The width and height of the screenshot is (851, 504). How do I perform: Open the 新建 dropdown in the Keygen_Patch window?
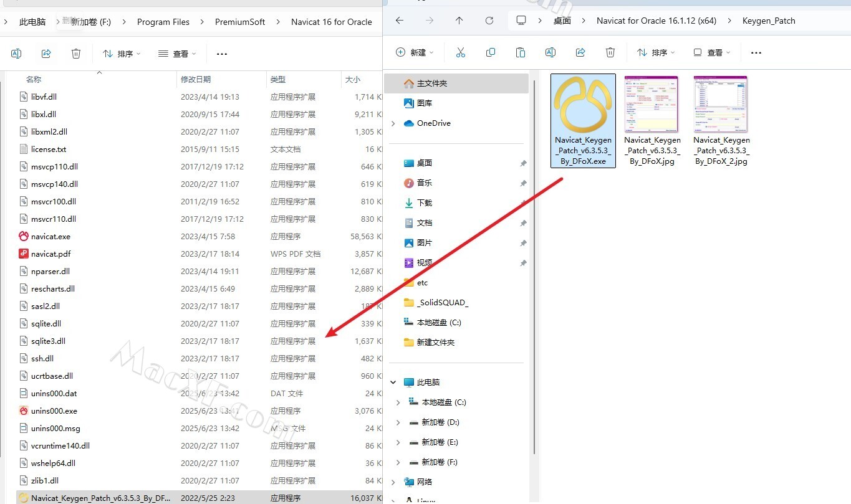pyautogui.click(x=415, y=52)
